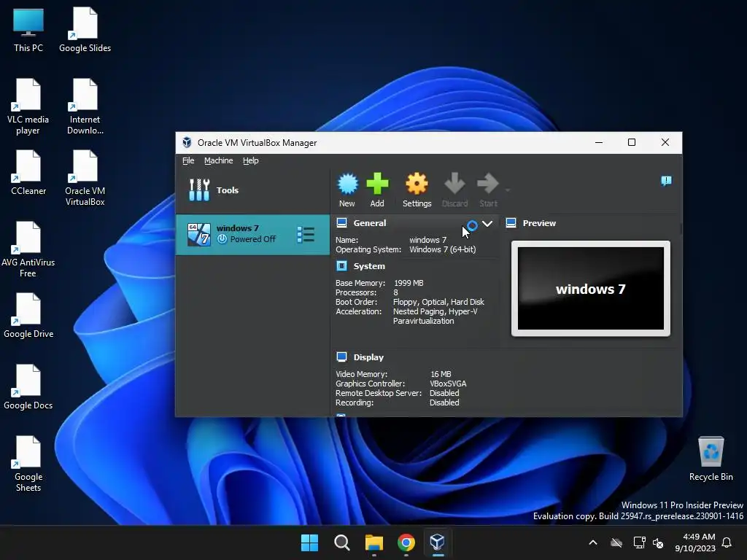Click the taskbar Search icon
747x560 pixels.
(342, 542)
